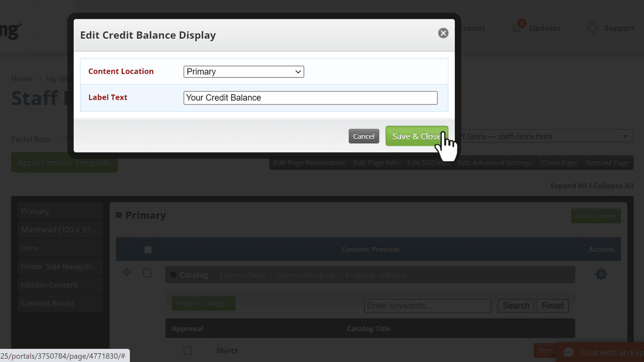
Task: Open the Chat with an Expert icon
Action: (x=569, y=353)
